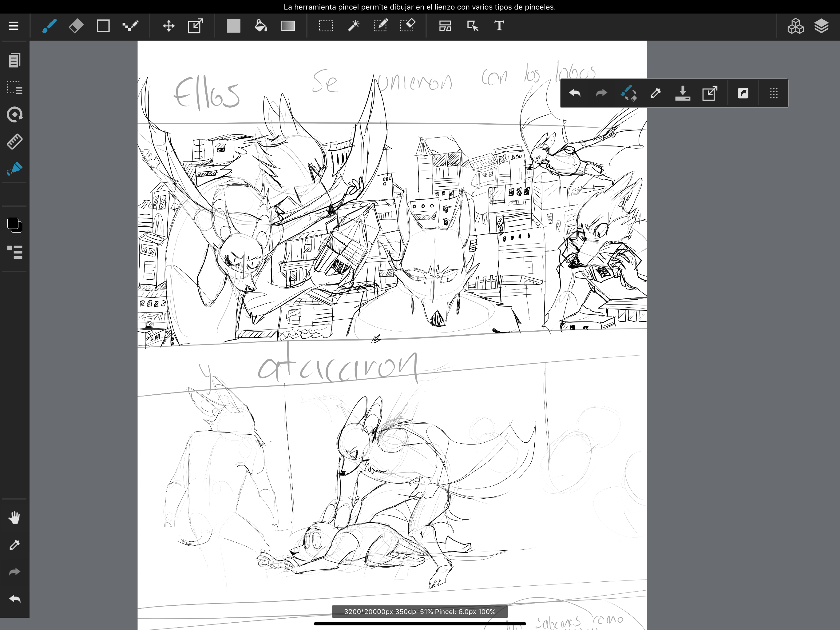Open the Materials cubes panel
The width and height of the screenshot is (840, 630).
click(795, 26)
